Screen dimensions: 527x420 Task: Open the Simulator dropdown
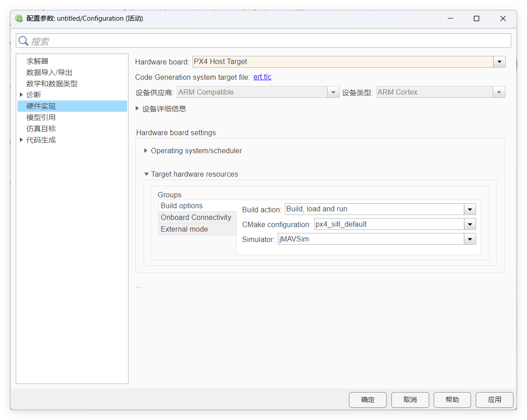(470, 239)
